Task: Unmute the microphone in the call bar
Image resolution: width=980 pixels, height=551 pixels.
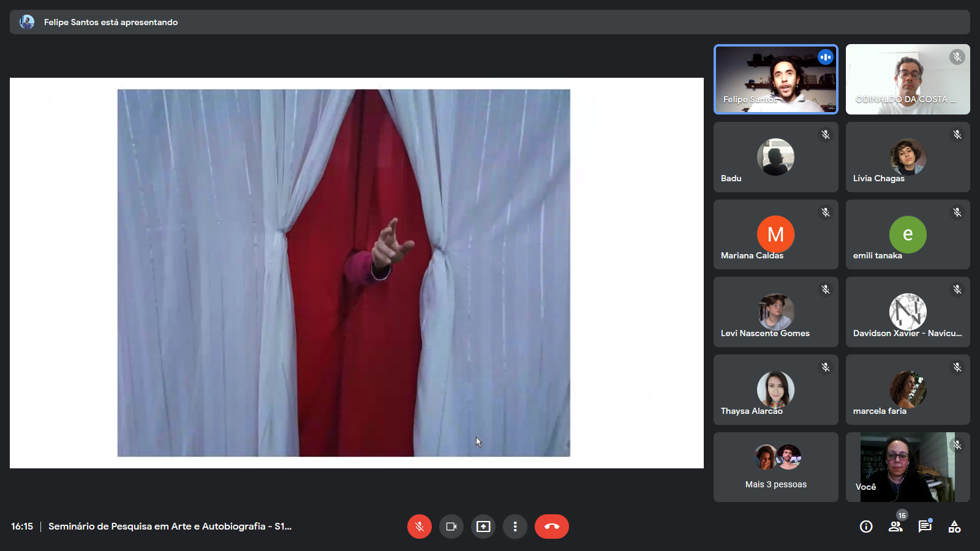Action: coord(420,527)
